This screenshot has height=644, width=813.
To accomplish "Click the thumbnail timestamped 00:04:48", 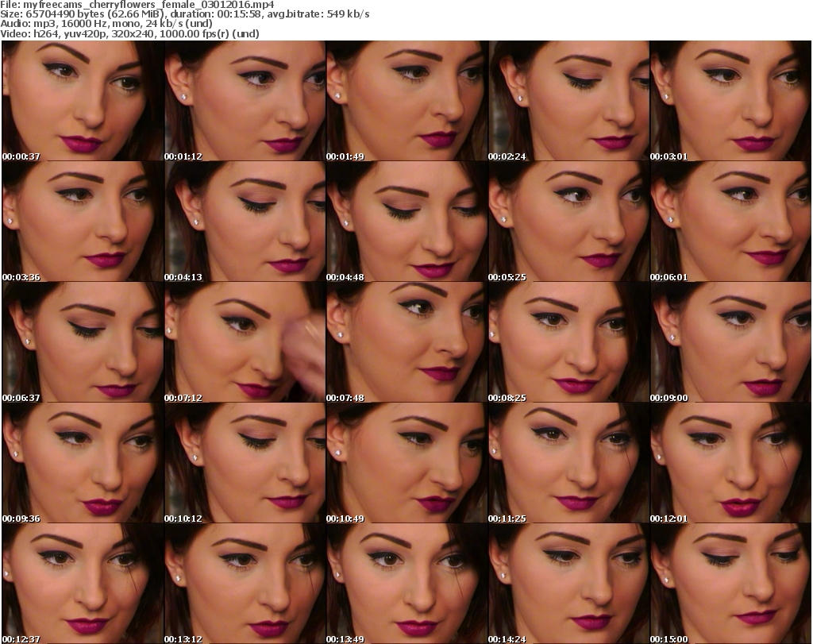I will pyautogui.click(x=406, y=222).
